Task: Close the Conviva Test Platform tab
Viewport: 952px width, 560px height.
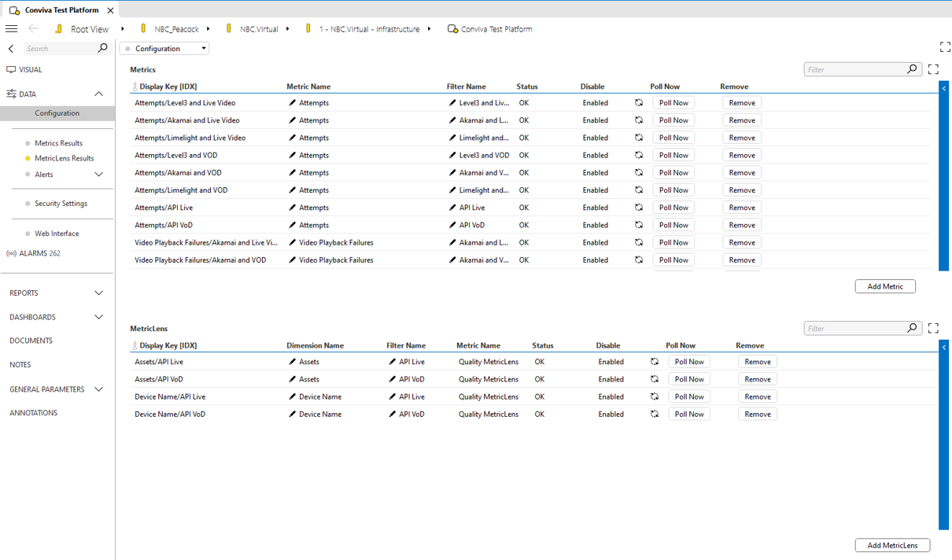Action: coord(110,10)
